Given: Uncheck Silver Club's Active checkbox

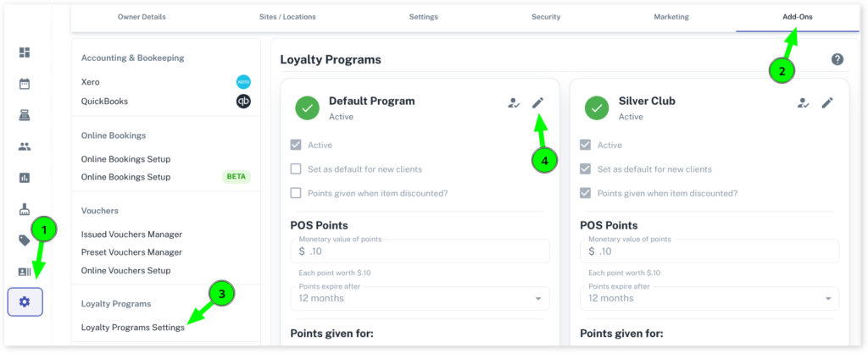Looking at the screenshot, I should pos(585,145).
